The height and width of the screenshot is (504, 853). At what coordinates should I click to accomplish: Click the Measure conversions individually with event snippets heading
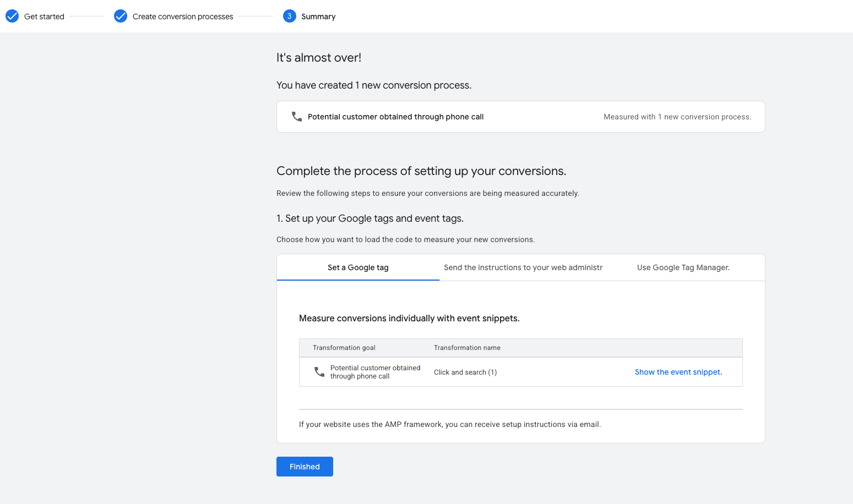coord(409,319)
